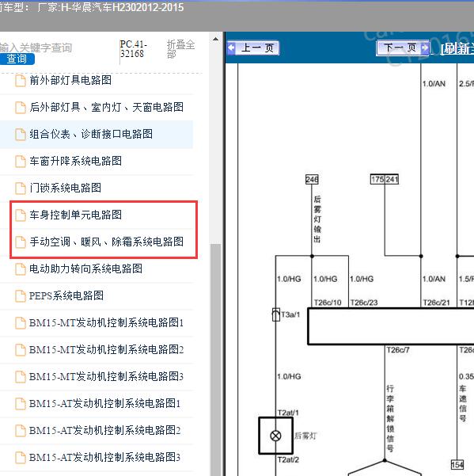Click the scrollbar up arrow in list panel

tap(215, 39)
